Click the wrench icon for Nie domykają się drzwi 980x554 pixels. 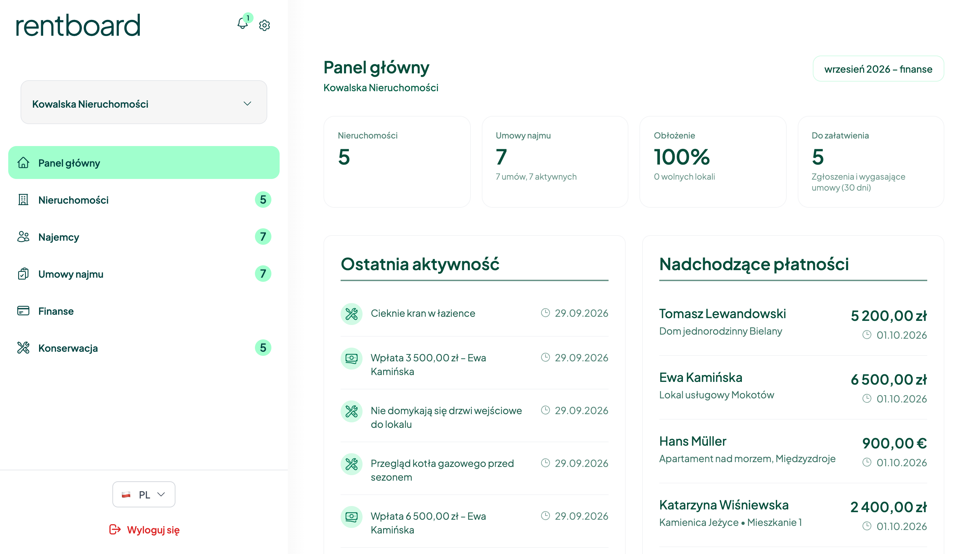pos(352,411)
